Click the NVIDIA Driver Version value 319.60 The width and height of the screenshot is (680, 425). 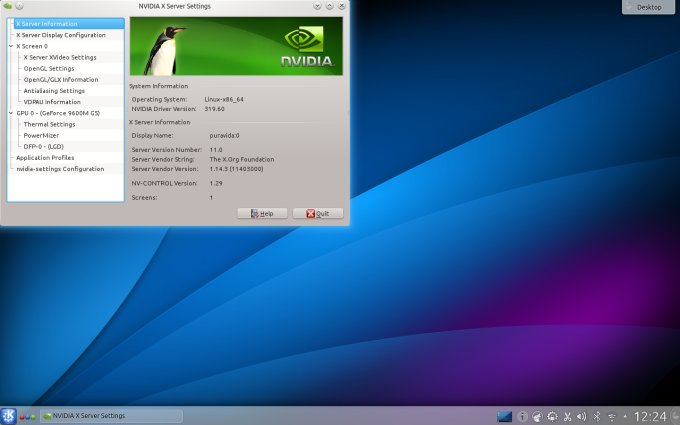coord(214,109)
